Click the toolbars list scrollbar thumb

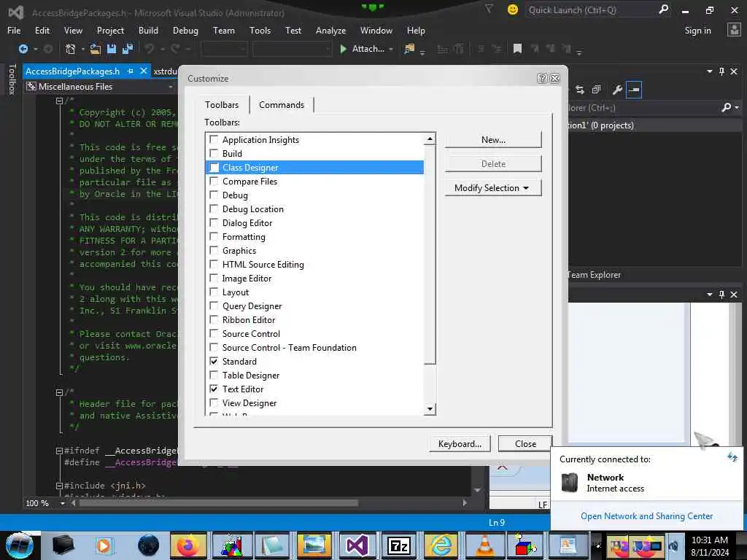430,254
